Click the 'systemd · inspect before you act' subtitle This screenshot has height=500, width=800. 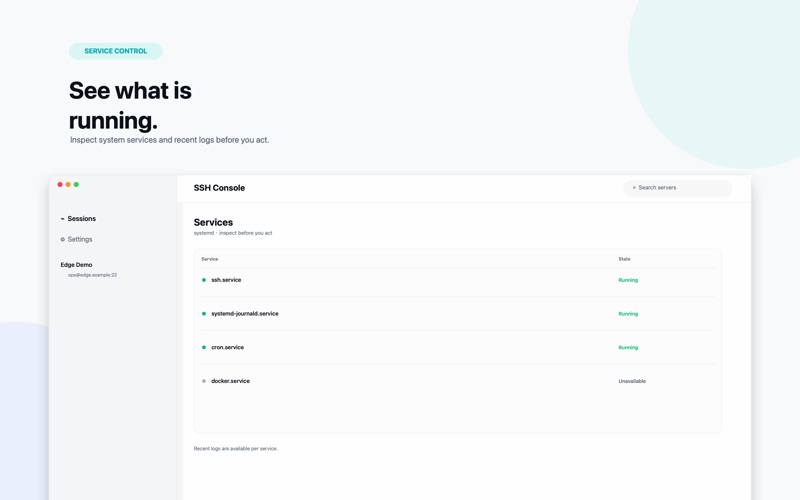(x=233, y=233)
